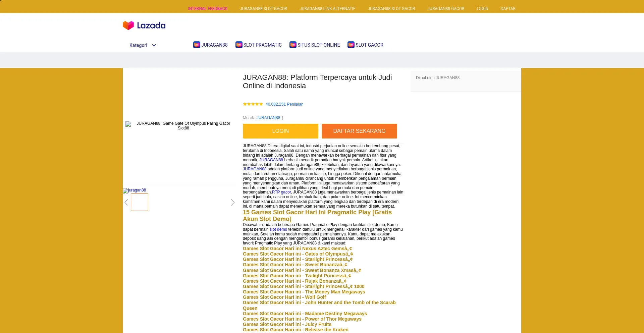The height and width of the screenshot is (333, 644).
Task: Click Games Slot Gacor Sweet Bonanza Xmas
Action: point(302,270)
